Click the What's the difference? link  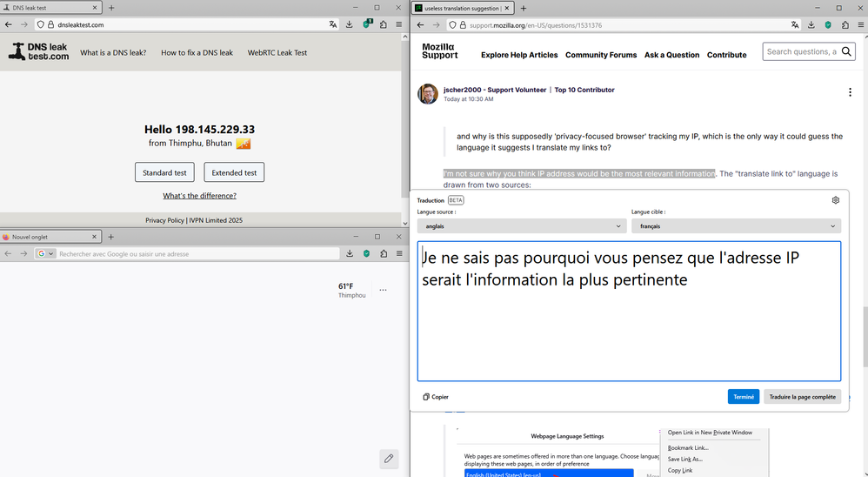pos(199,196)
